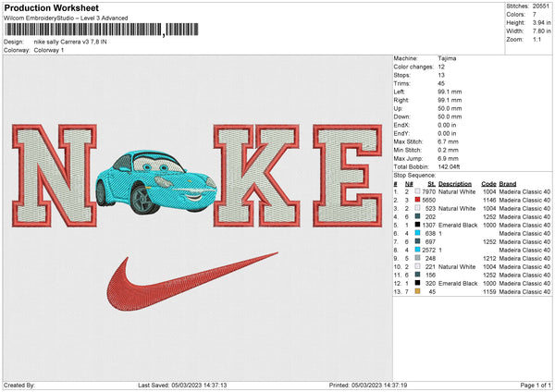Click the blue Sally Carrera car artwork
Screen dimensions: 555x392
pyautogui.click(x=156, y=182)
